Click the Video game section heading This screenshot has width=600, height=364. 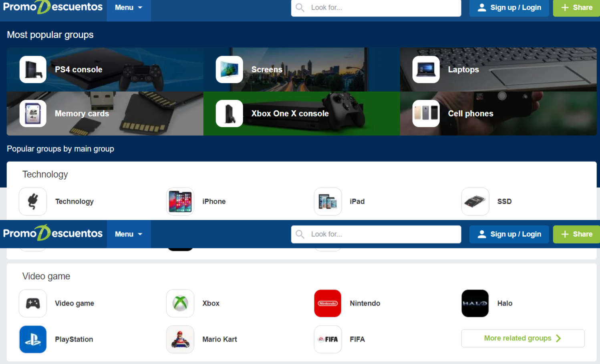click(46, 276)
